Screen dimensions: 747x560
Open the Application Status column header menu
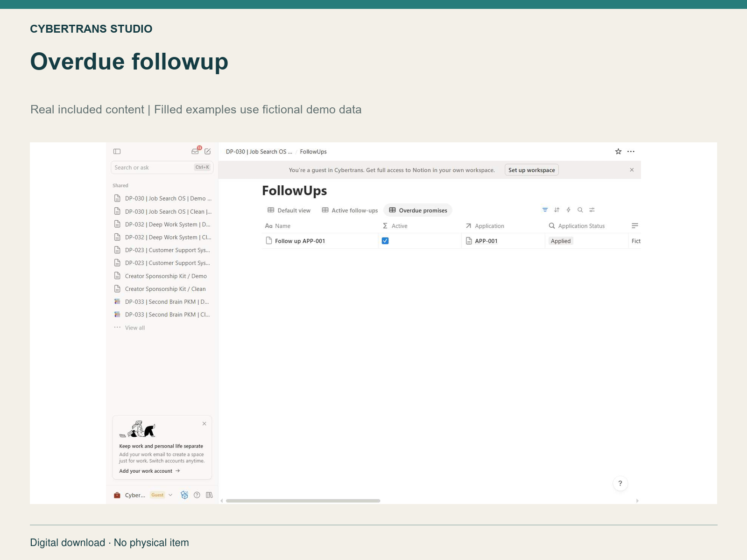point(577,226)
